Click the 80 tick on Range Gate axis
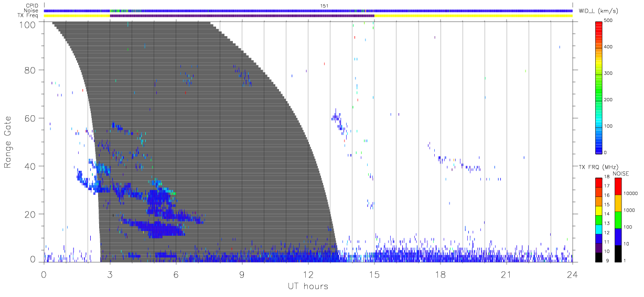Viewport: 644px width, 297px height. (30, 70)
